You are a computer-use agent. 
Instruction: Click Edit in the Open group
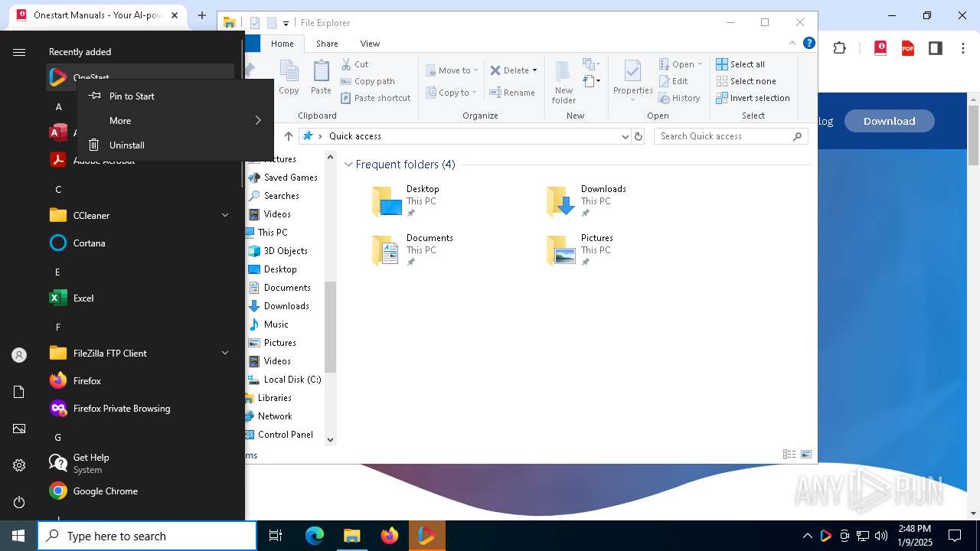point(673,81)
